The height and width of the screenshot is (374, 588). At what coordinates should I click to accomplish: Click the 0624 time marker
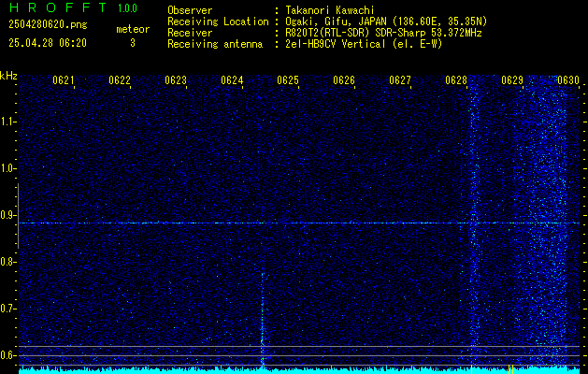click(x=232, y=80)
